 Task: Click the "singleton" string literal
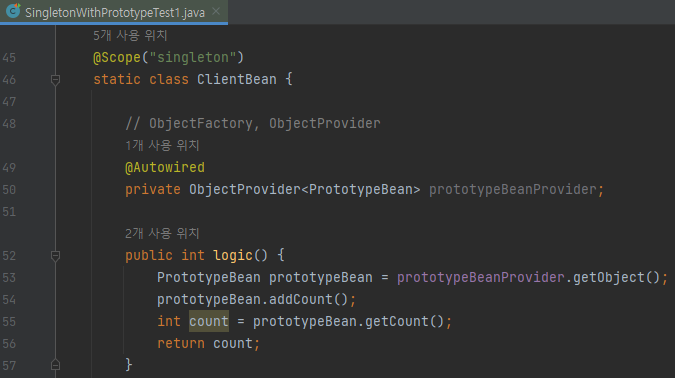pyautogui.click(x=192, y=57)
